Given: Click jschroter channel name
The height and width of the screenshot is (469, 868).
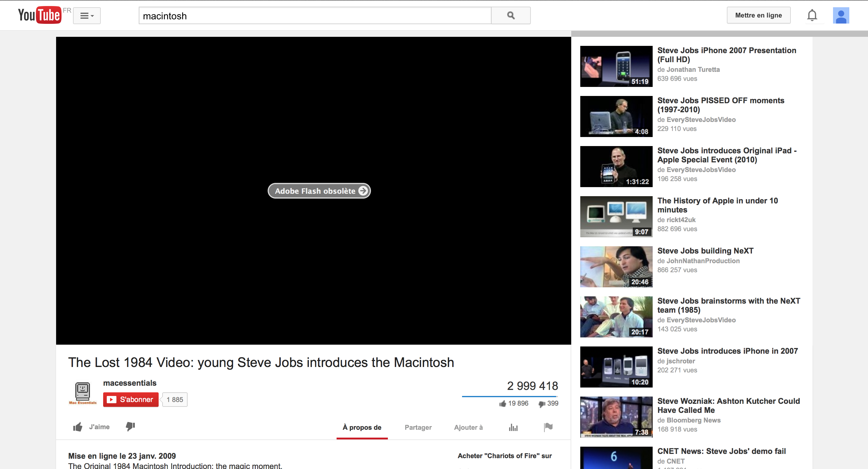Looking at the screenshot, I should click(681, 361).
